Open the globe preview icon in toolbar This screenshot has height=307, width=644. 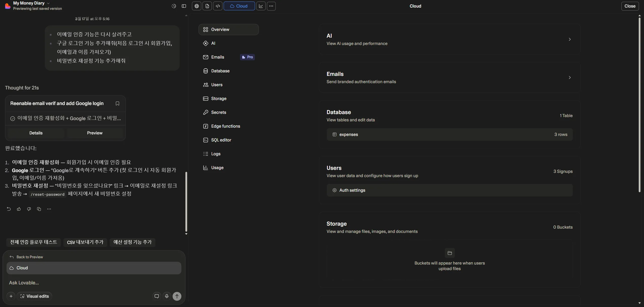pos(197,6)
